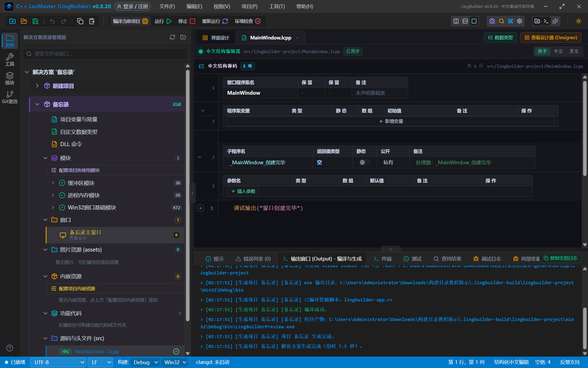This screenshot has width=588, height=368.
Task: Open the Debug build configuration dropdown
Action: click(x=146, y=362)
